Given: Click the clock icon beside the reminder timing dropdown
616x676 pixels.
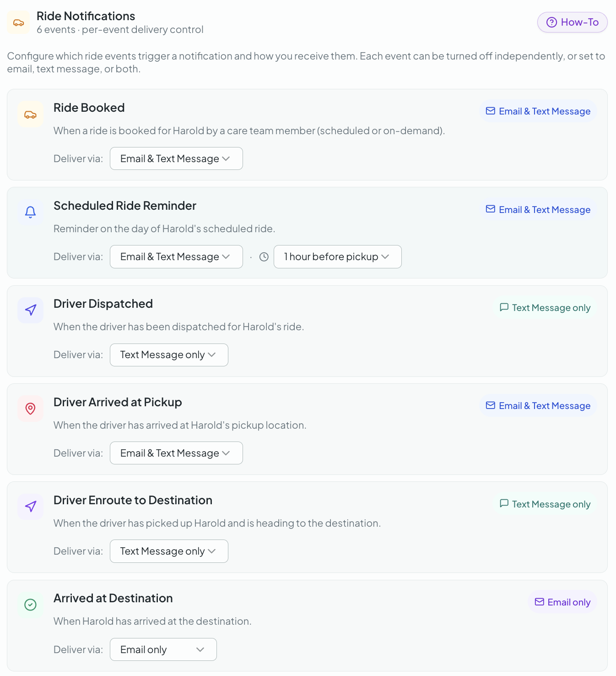Looking at the screenshot, I should [x=263, y=257].
